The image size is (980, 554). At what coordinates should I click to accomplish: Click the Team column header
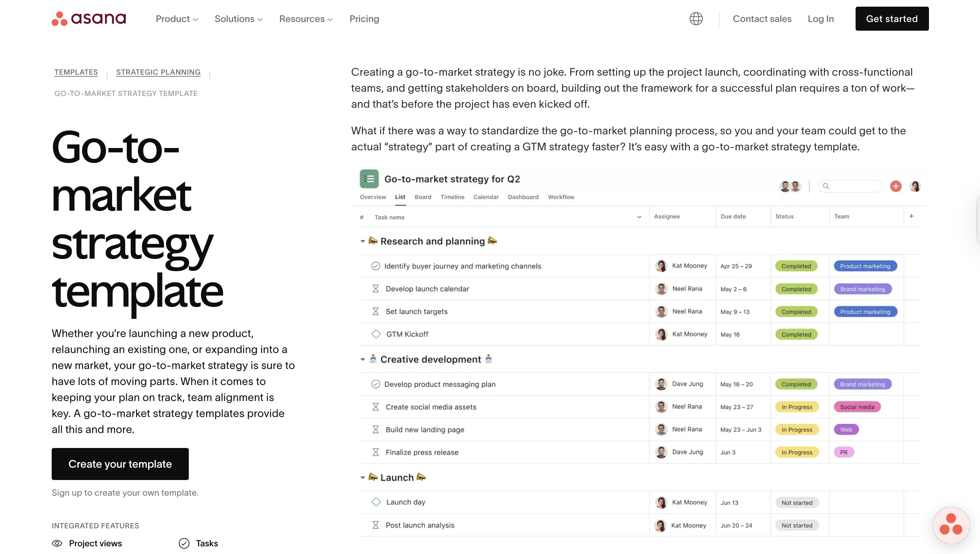842,216
